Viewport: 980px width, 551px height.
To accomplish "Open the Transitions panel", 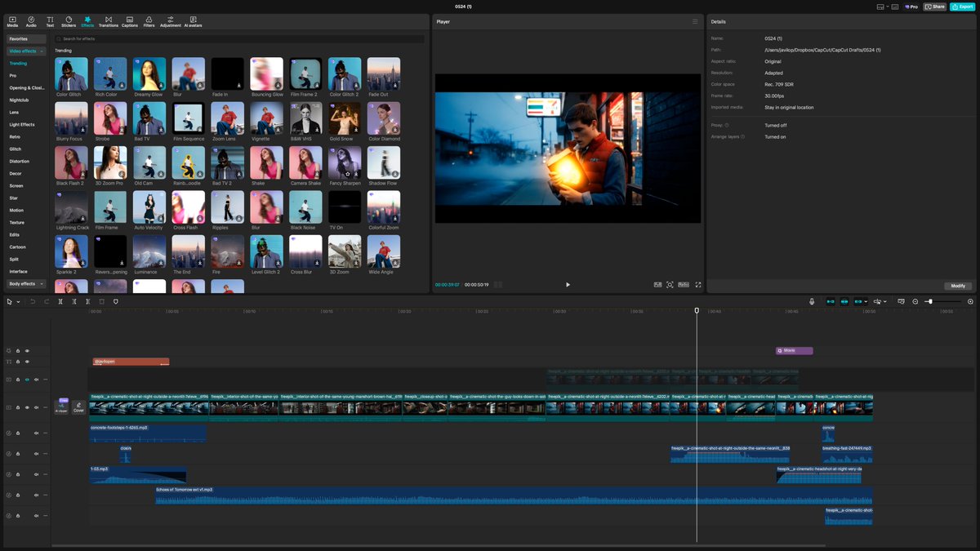I will coord(109,20).
